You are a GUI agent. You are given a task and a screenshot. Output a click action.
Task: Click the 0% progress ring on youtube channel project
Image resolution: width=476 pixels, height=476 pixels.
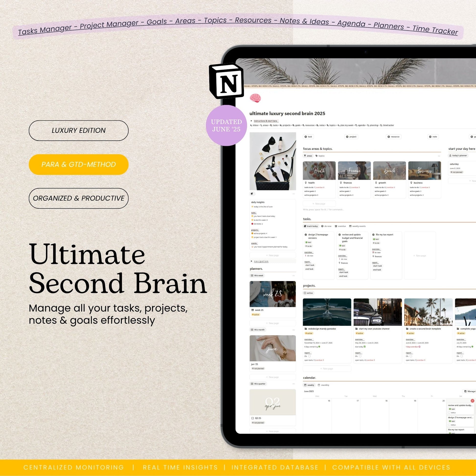click(x=360, y=356)
